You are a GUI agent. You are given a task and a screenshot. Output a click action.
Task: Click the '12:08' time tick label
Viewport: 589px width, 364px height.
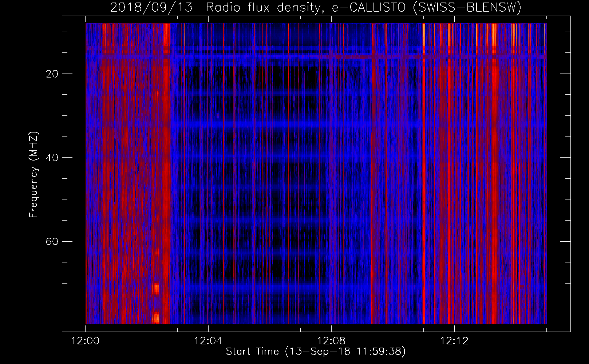pyautogui.click(x=331, y=341)
